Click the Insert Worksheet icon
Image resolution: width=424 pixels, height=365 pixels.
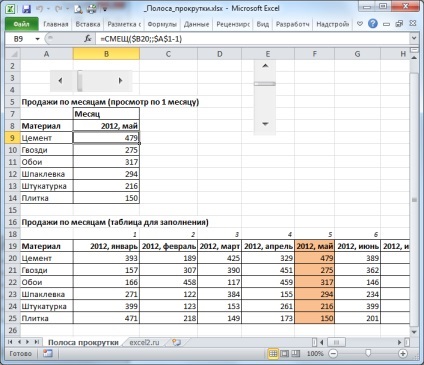click(177, 342)
